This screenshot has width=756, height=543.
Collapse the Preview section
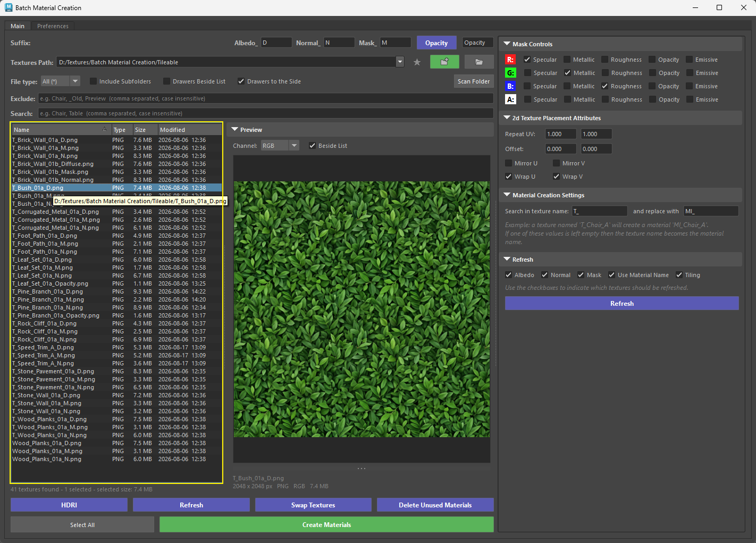tap(235, 130)
